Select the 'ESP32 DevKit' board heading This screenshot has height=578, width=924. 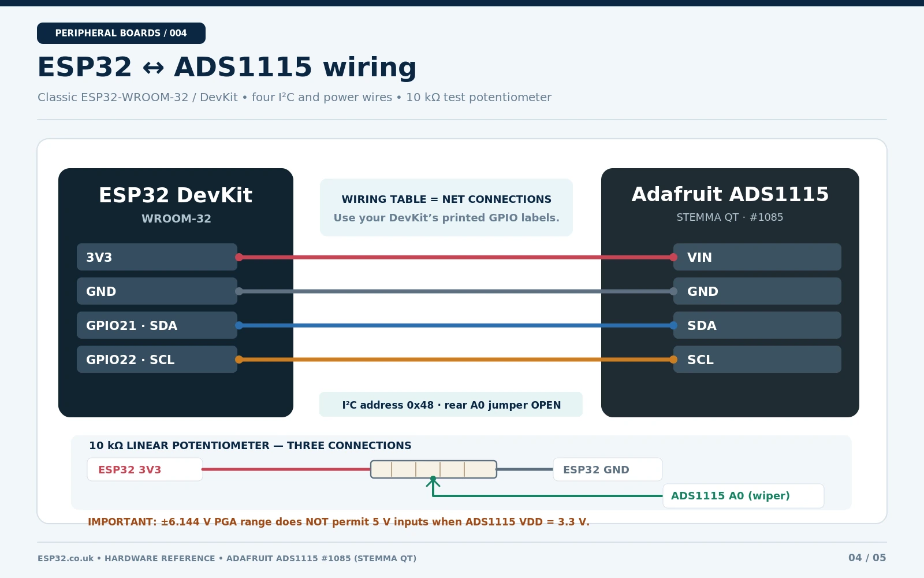[x=176, y=195]
